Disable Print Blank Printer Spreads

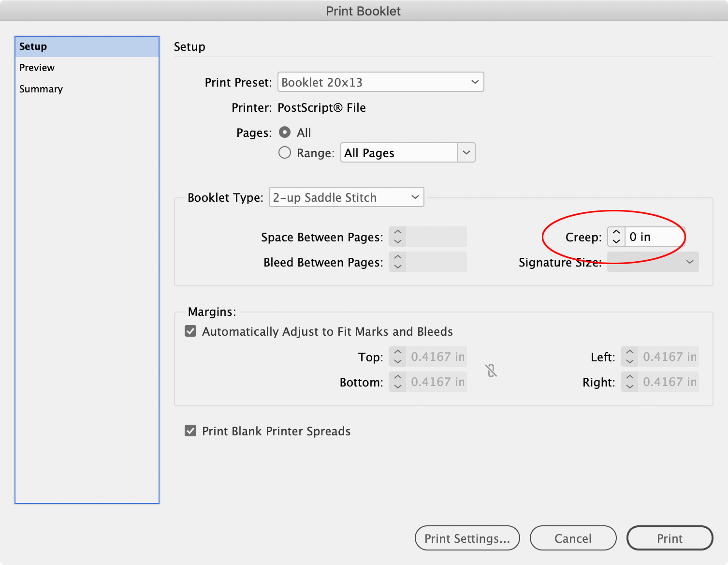(x=190, y=431)
